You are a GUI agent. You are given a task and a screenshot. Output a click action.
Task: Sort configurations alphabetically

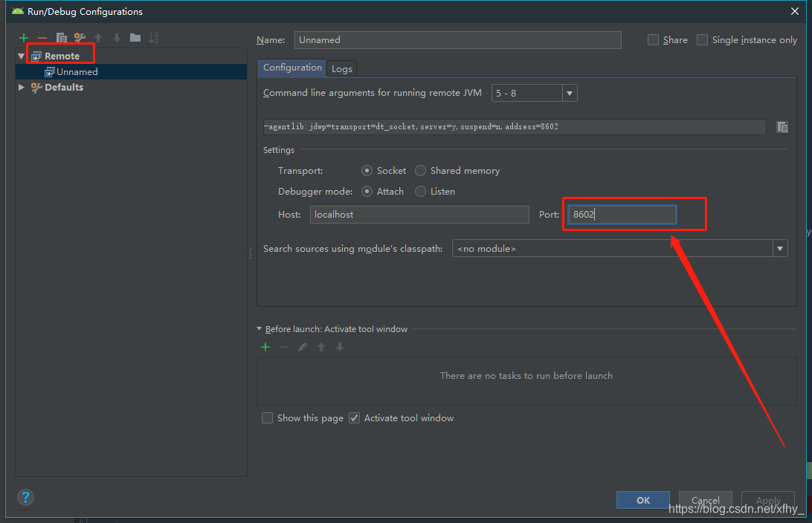(x=154, y=38)
